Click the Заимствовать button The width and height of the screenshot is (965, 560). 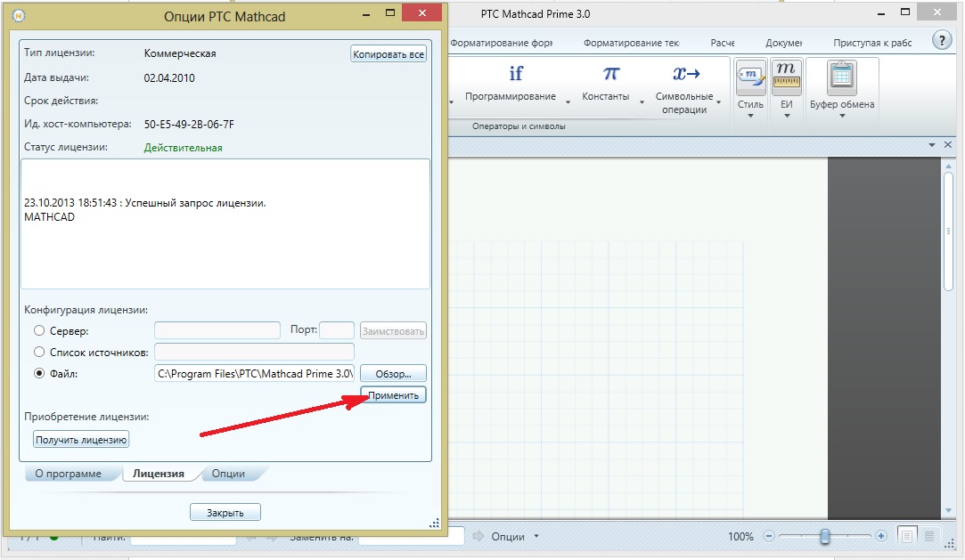[x=393, y=330]
